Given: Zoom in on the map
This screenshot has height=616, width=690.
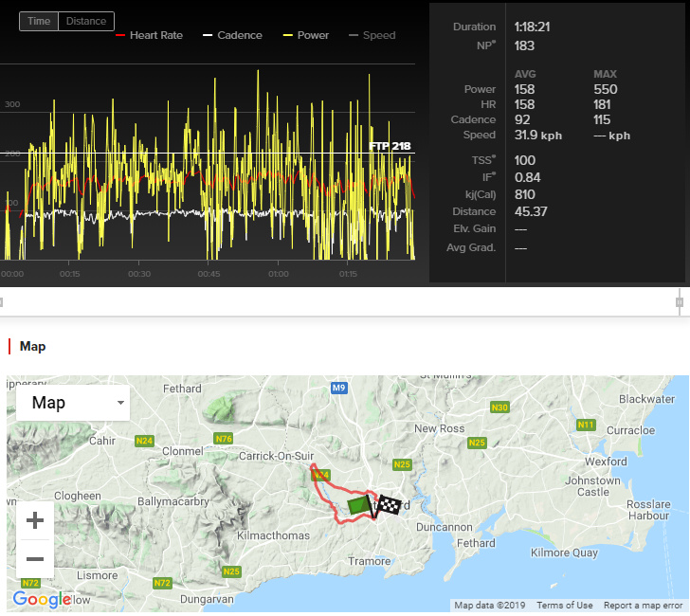Looking at the screenshot, I should click(35, 520).
